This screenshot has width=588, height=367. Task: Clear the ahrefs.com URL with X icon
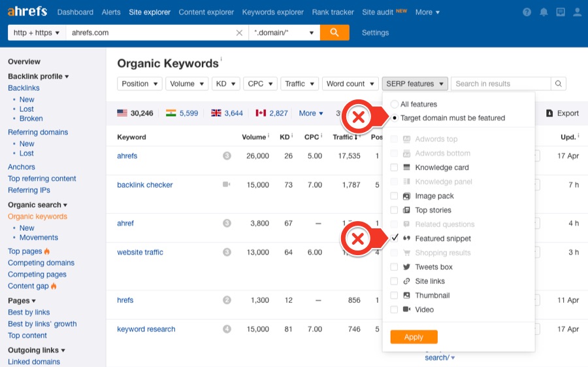239,33
